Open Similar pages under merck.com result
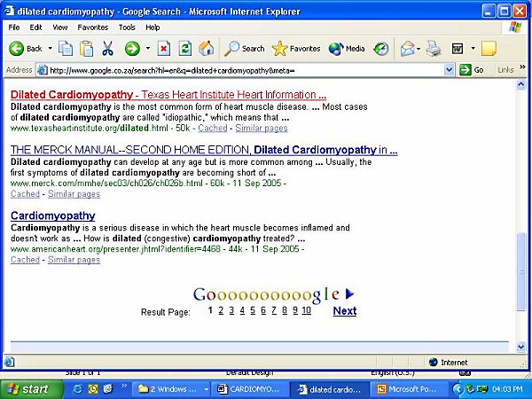Viewport: 532px width, 399px height. (x=74, y=193)
